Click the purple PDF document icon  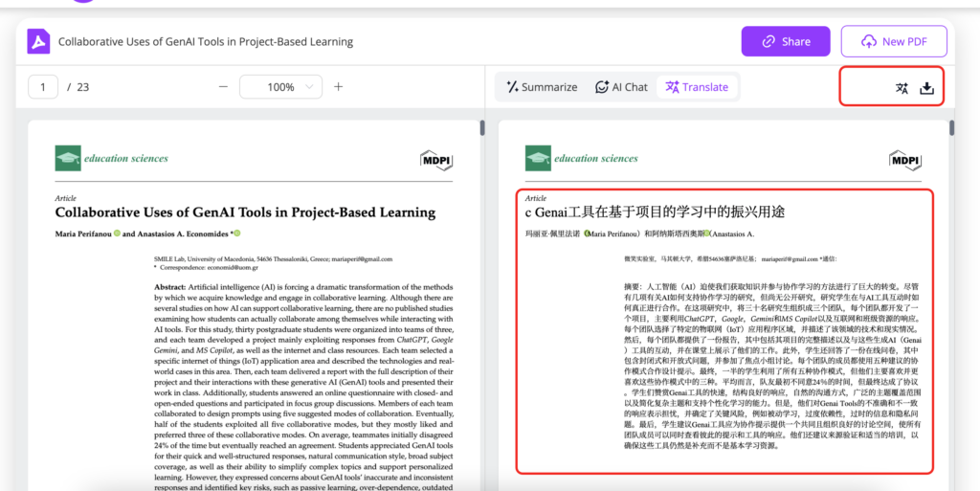[x=38, y=41]
